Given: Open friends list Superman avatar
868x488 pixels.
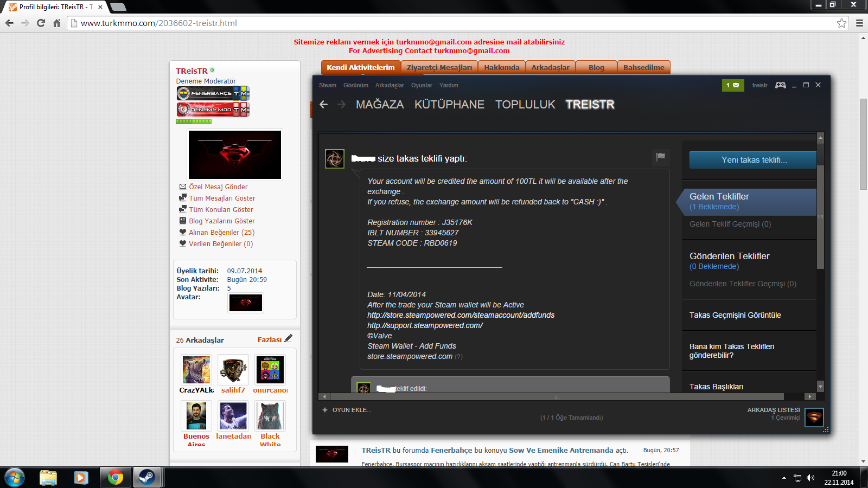Looking at the screenshot, I should (814, 417).
